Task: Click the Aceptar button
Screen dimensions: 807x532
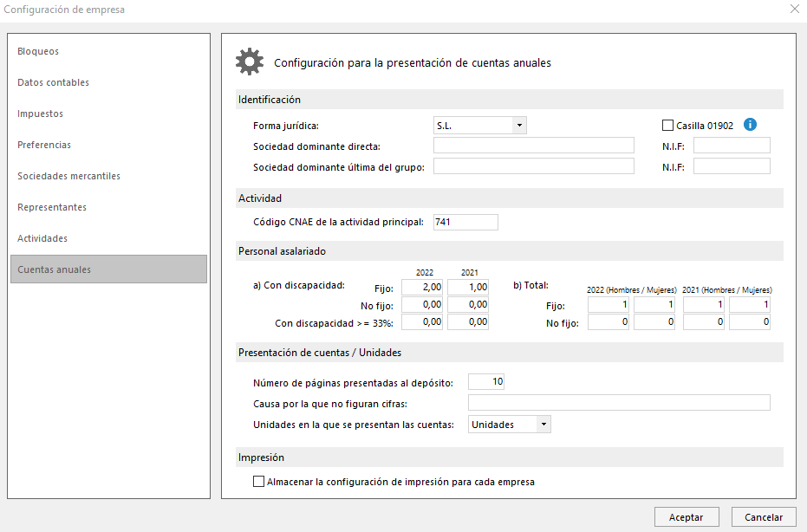Action: point(687,517)
